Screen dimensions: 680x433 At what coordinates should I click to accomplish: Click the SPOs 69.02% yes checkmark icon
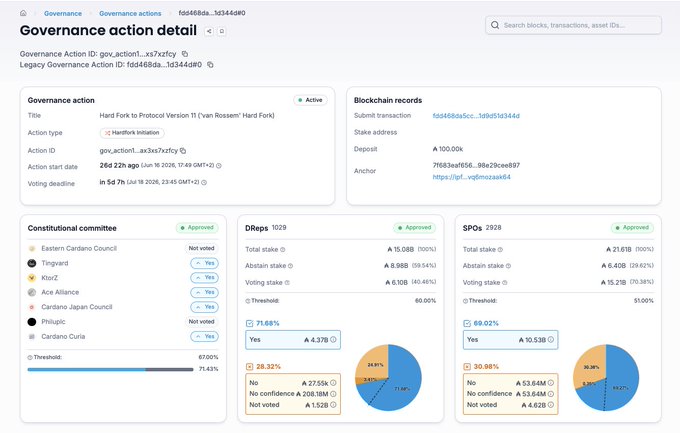[467, 324]
